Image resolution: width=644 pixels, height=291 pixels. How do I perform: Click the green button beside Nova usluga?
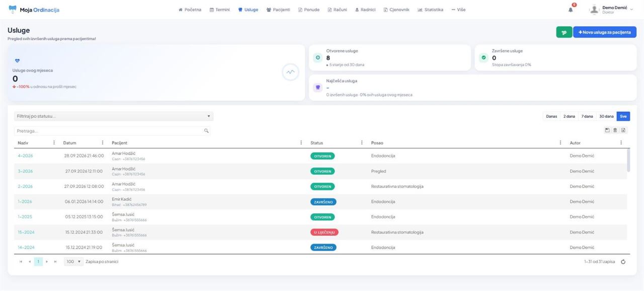coord(564,32)
